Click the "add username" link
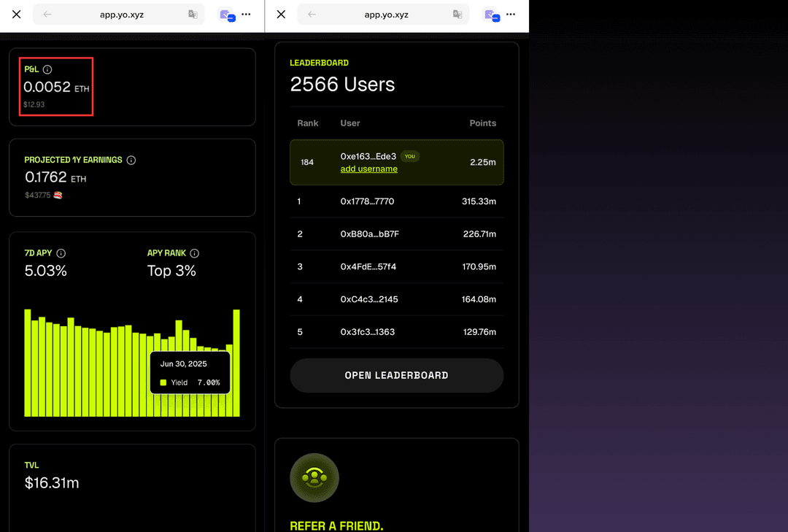The image size is (788, 532). coord(368,169)
